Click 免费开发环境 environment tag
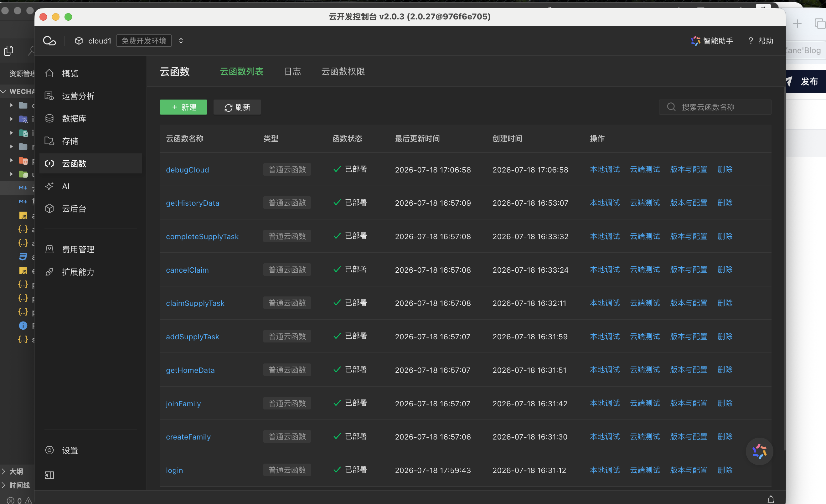 144,41
